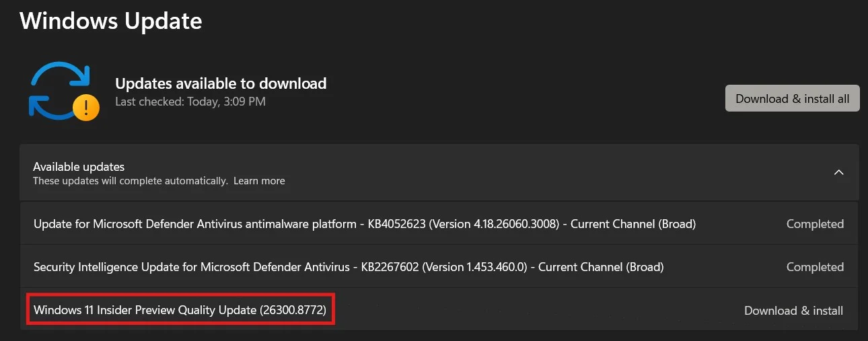This screenshot has width=868, height=341.
Task: Select Windows 11 Insider Preview Quality Update
Action: coord(180,310)
